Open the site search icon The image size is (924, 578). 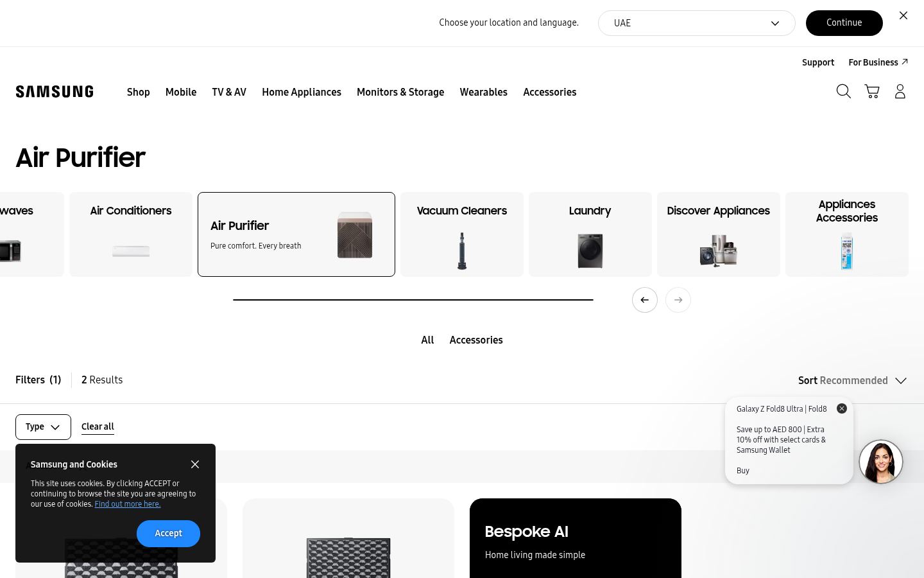(x=843, y=92)
